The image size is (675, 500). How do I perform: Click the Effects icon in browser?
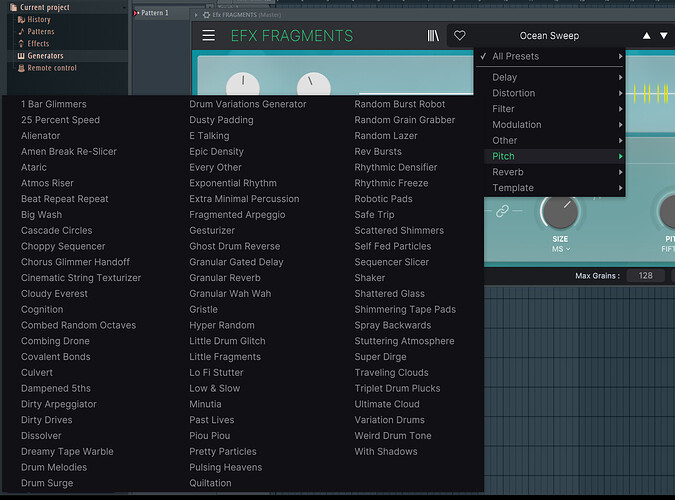pos(21,43)
